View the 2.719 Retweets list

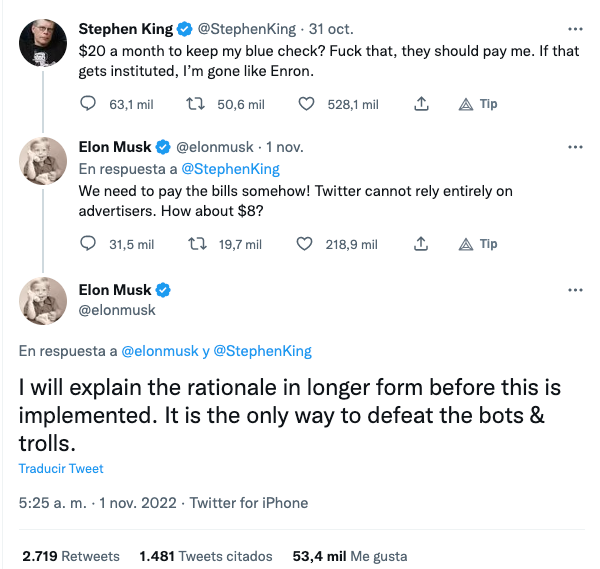tap(70, 556)
